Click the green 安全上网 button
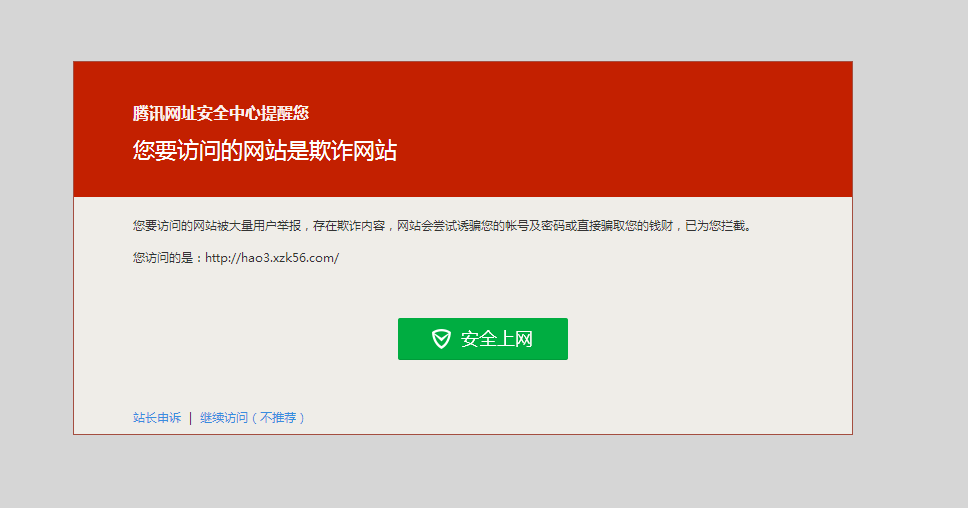 coord(483,339)
